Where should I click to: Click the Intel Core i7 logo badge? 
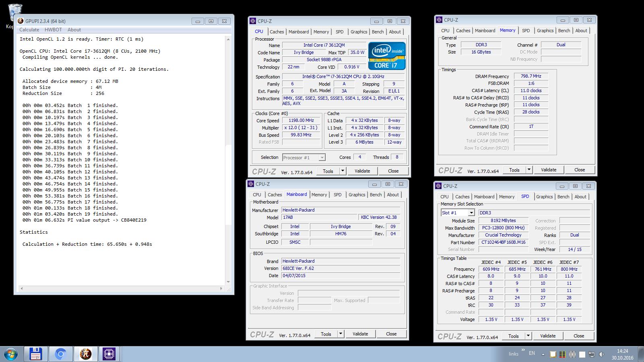tap(386, 56)
